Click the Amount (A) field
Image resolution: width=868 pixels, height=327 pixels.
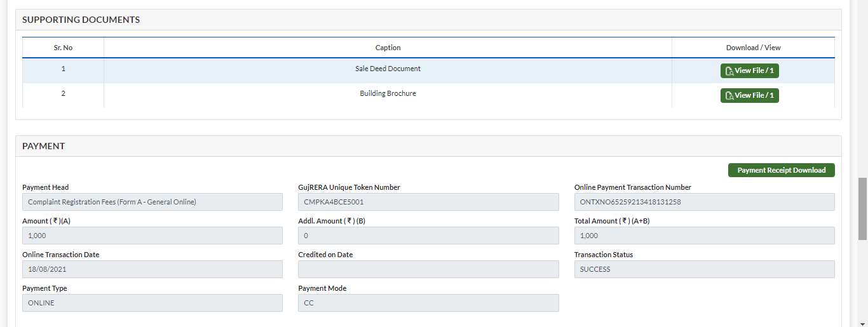click(x=153, y=236)
